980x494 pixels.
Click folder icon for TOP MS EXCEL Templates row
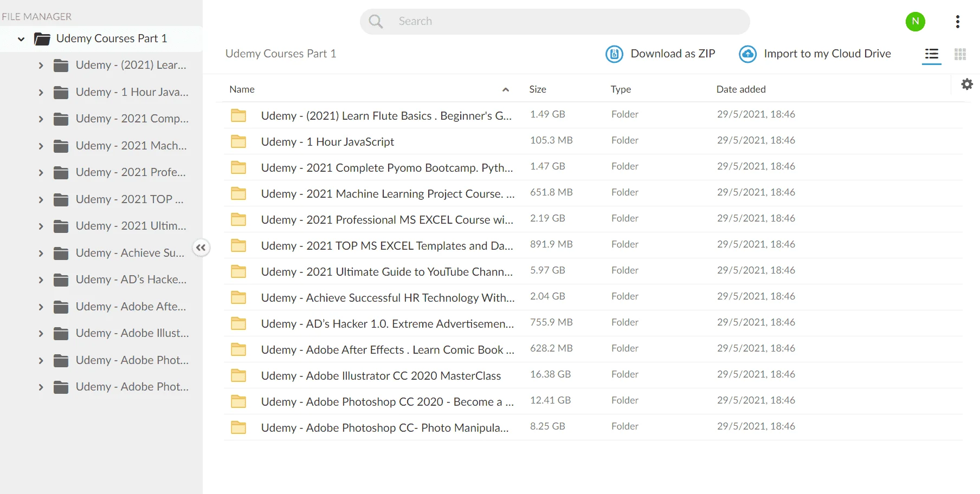[x=238, y=245]
